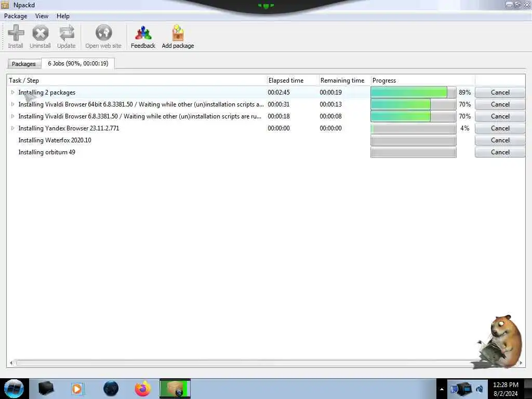Click the volume icon in system tray

[480, 389]
